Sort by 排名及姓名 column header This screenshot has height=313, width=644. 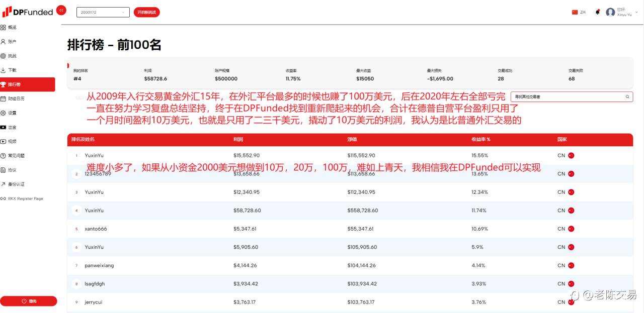click(84, 139)
